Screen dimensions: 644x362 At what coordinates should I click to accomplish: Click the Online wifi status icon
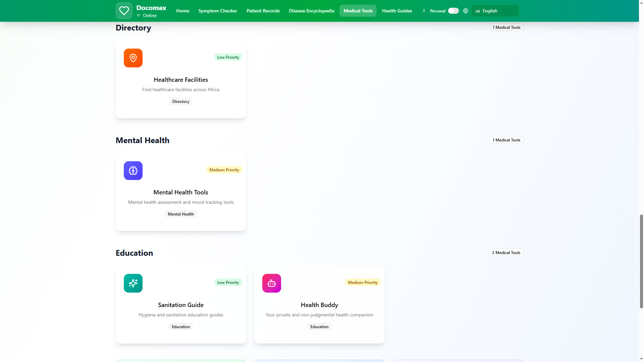[139, 15]
